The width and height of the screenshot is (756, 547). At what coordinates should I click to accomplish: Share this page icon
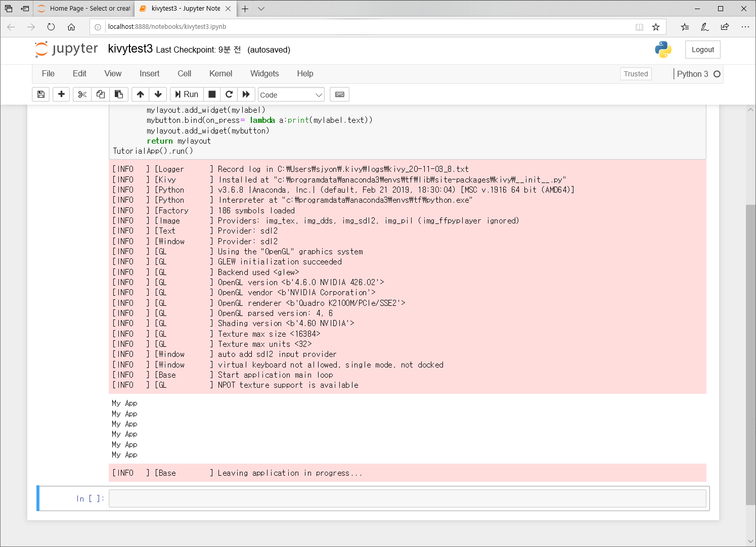click(725, 27)
